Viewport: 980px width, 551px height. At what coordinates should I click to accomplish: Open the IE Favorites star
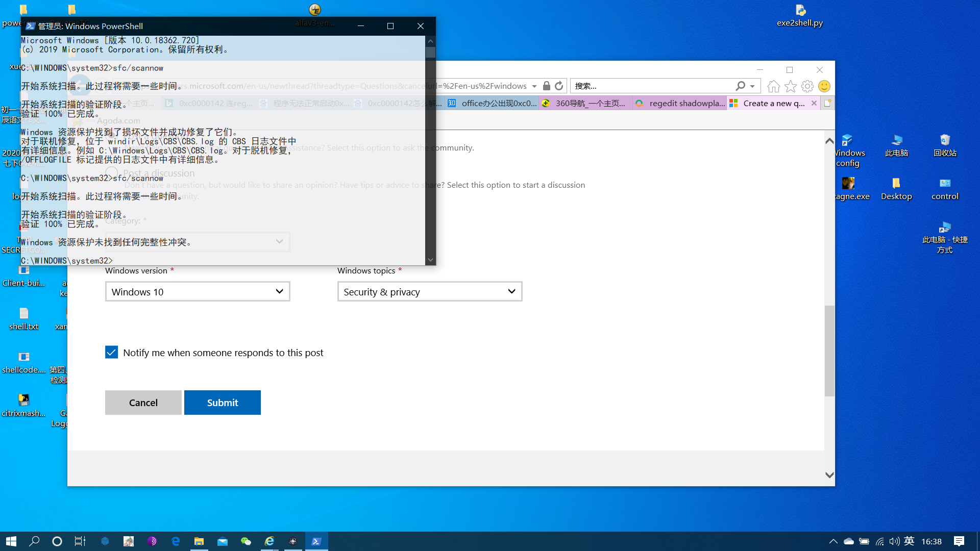pos(790,86)
